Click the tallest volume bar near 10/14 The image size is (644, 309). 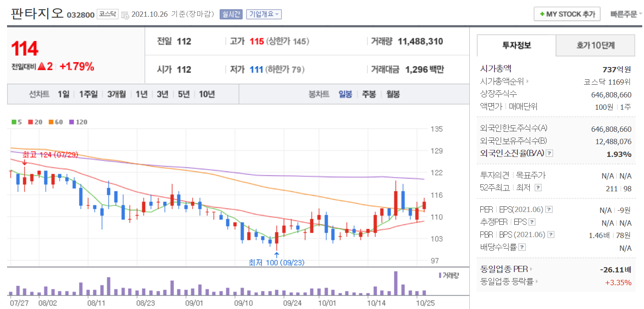coord(396,283)
